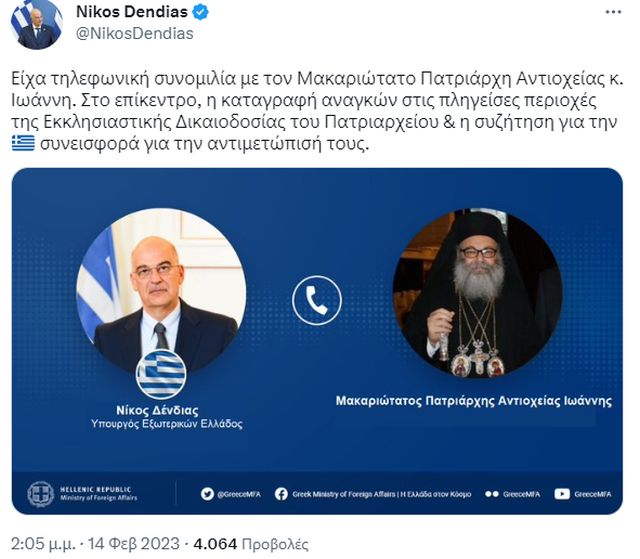Open the three-dot more options menu

click(x=613, y=12)
